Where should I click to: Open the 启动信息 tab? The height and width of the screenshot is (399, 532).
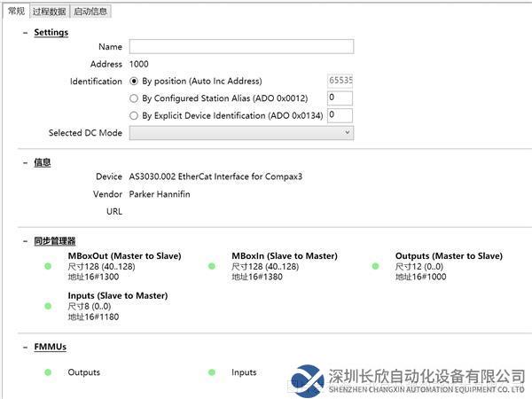[91, 11]
